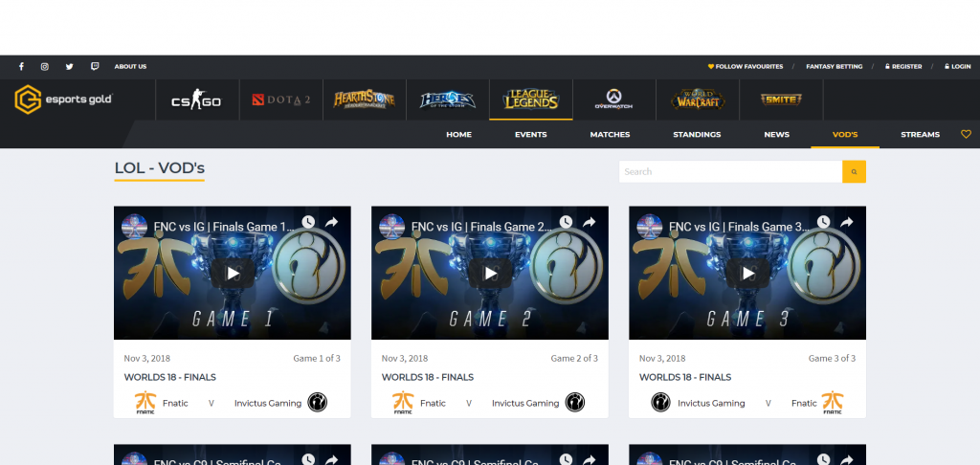
Task: Open the Overwatch game section
Action: tap(613, 100)
